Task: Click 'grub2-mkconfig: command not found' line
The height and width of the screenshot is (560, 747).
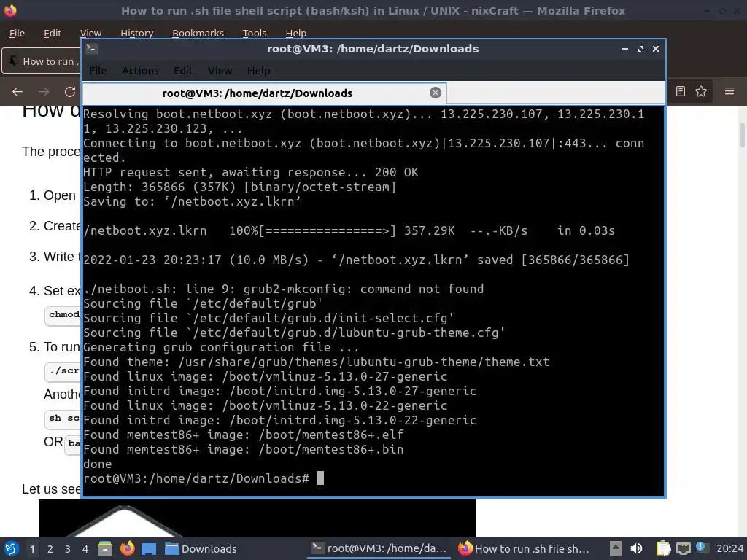Action: coord(284,289)
